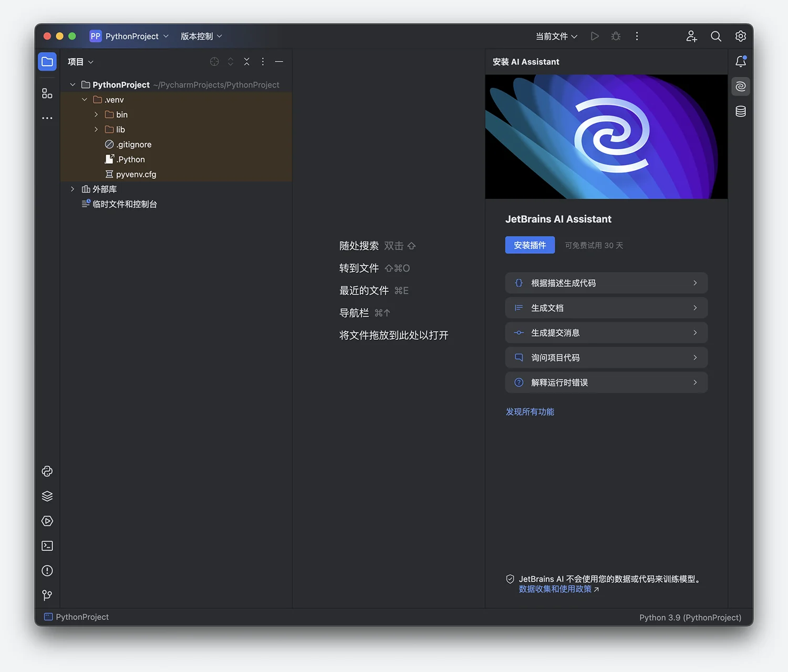
Task: Open the 当前文件 run configuration dropdown
Action: coord(556,36)
